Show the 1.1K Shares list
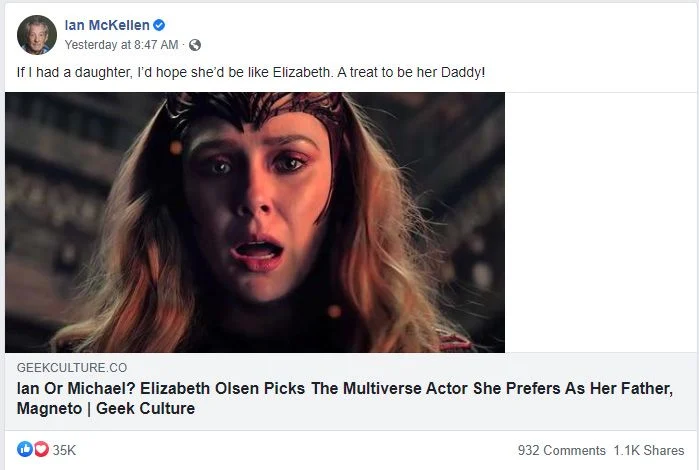 (650, 450)
